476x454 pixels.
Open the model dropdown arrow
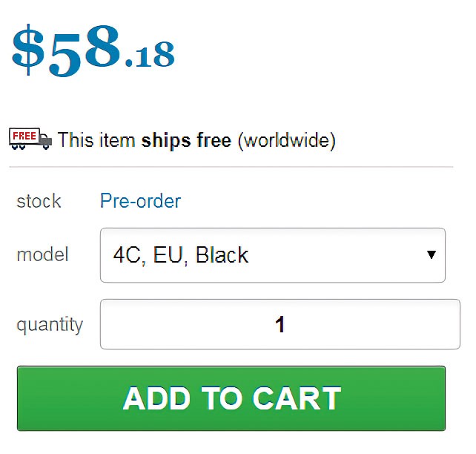click(432, 255)
